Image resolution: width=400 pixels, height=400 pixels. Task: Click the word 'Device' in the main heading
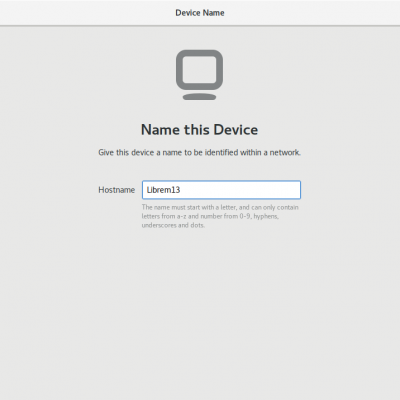[x=236, y=129]
